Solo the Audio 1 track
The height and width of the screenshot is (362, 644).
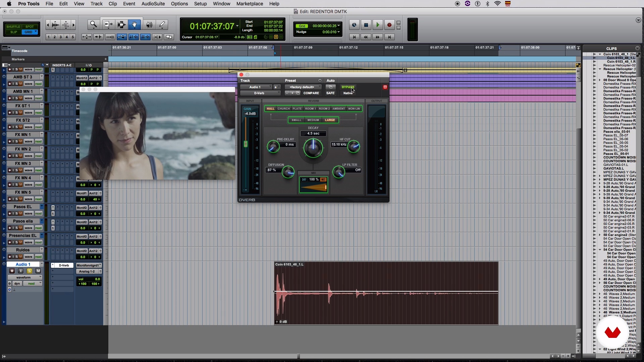pos(30,271)
